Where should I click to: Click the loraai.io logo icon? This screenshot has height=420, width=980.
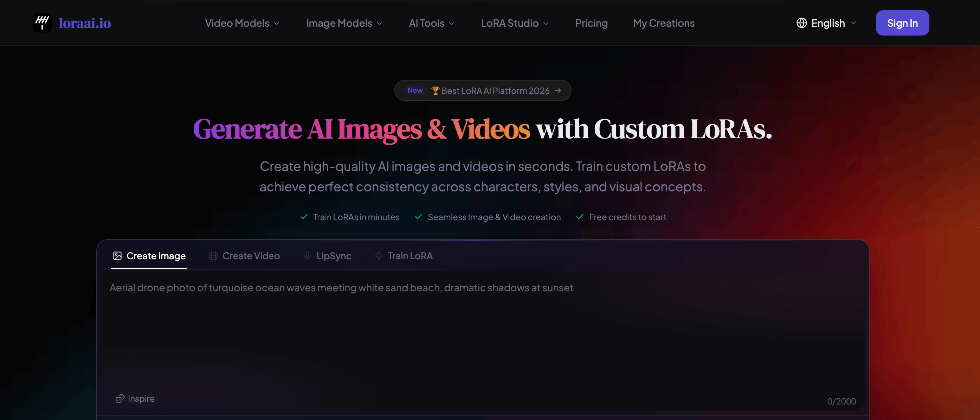[42, 23]
